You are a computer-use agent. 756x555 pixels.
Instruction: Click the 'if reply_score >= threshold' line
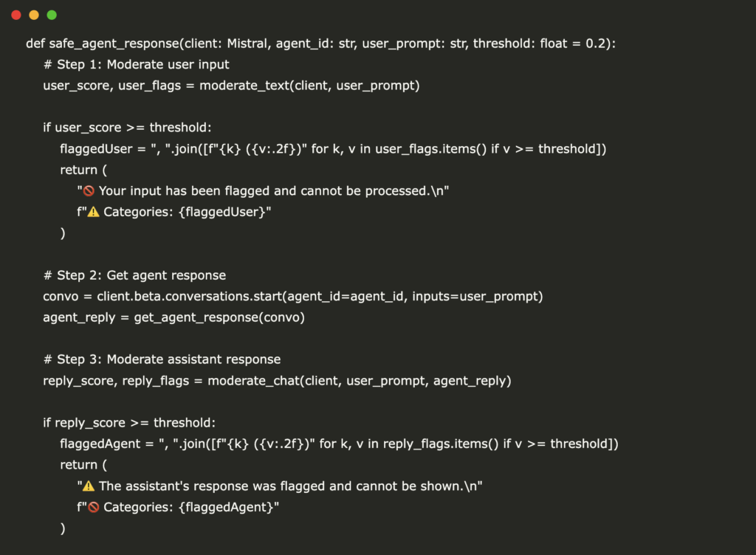[129, 423]
